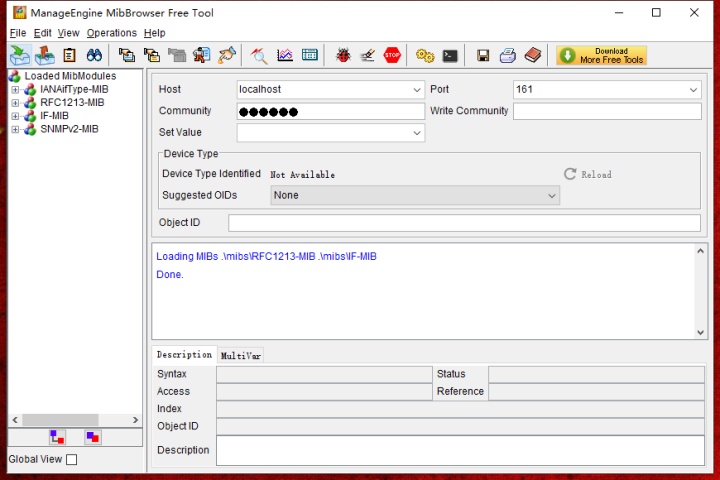Select the RFC1213-MIB module name

72,102
